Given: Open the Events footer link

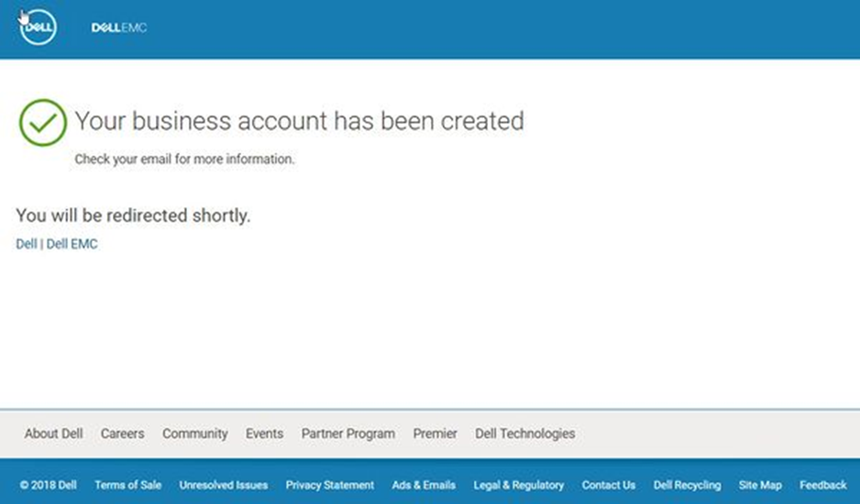Looking at the screenshot, I should click(x=264, y=433).
